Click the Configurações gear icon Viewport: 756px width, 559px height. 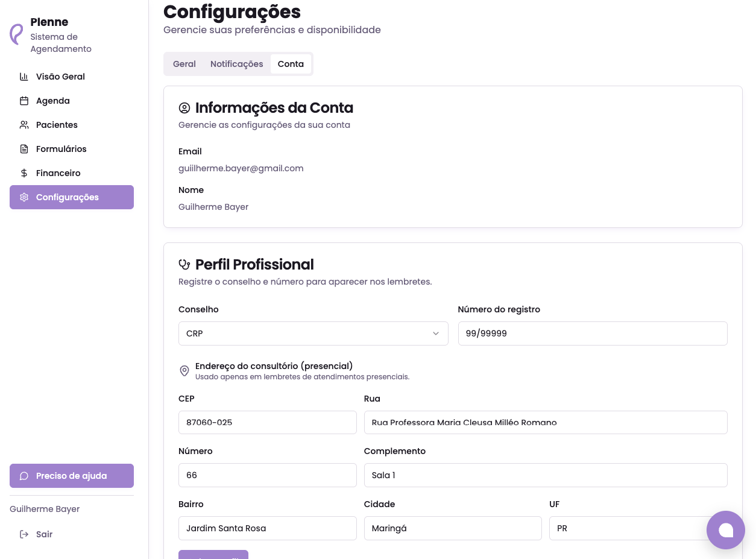[x=24, y=197]
